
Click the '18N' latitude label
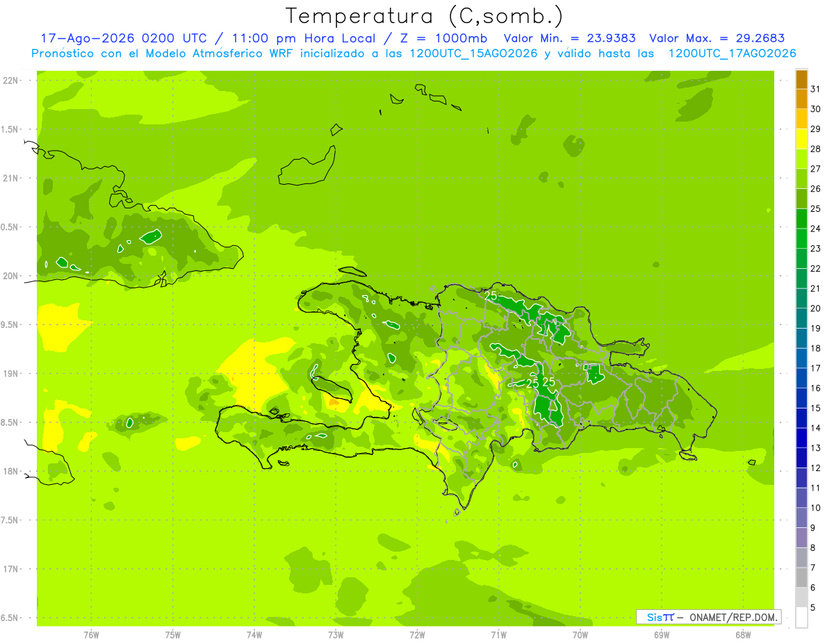pyautogui.click(x=12, y=471)
